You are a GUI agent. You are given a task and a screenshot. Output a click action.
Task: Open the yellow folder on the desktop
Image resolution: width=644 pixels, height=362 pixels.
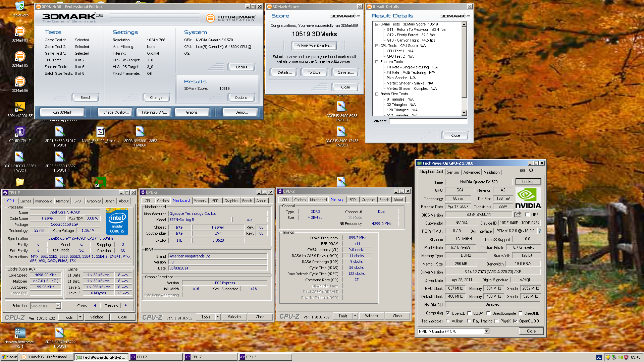tap(20, 182)
